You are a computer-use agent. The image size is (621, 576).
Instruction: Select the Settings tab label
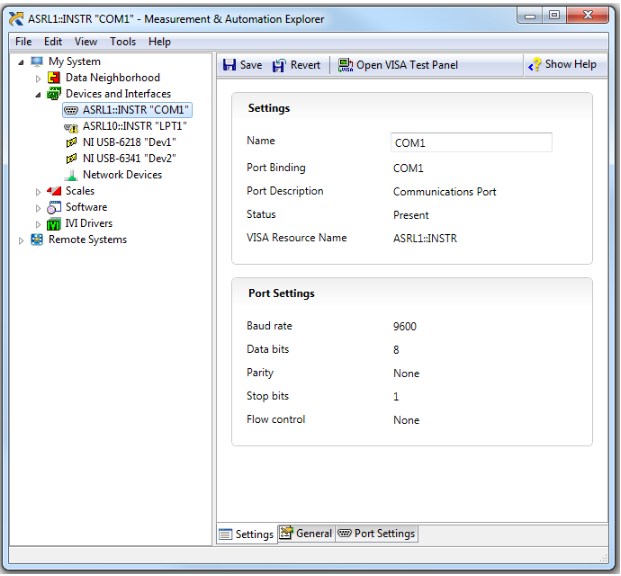pos(254,534)
